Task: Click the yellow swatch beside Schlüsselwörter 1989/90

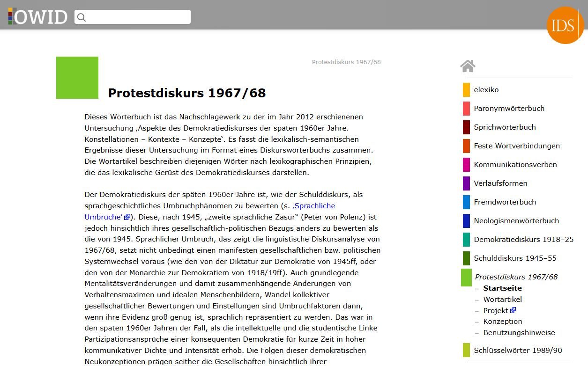Action: [x=466, y=350]
